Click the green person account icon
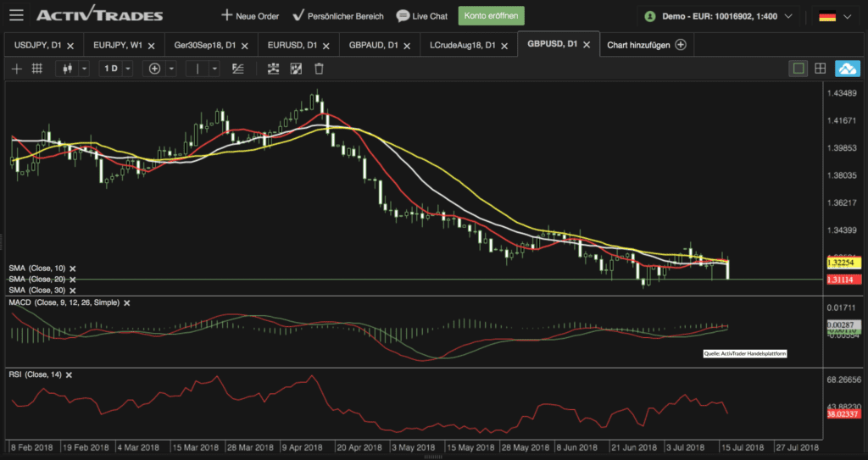868x460 pixels. tap(650, 17)
